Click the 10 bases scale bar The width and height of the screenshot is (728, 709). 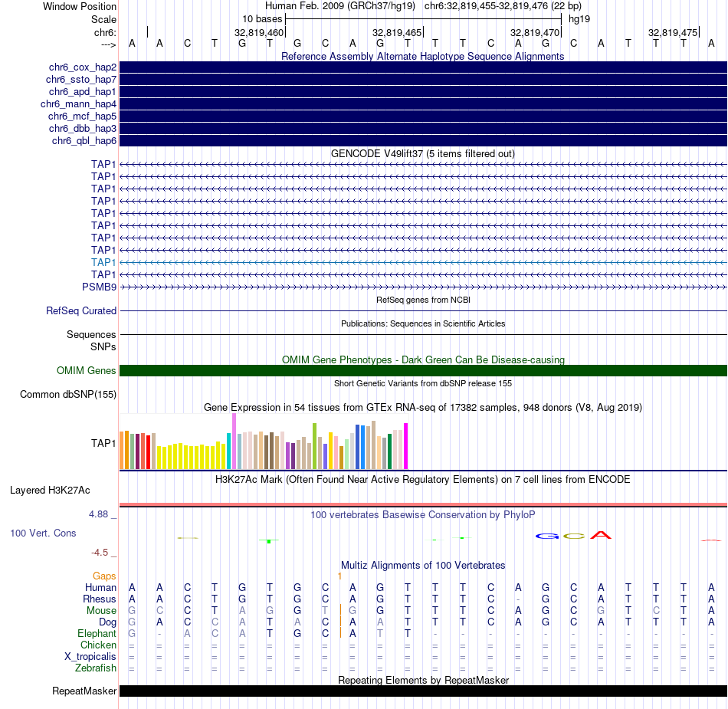(x=424, y=19)
